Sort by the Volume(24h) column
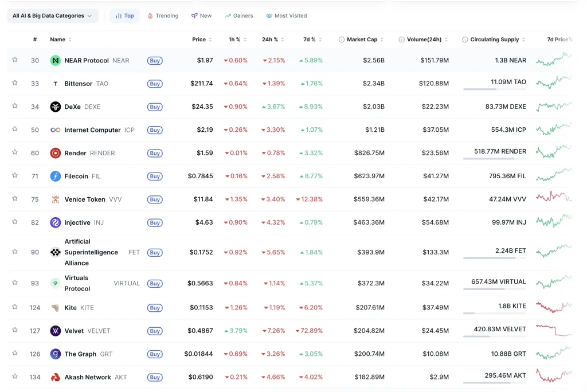The width and height of the screenshot is (587, 392). point(427,40)
